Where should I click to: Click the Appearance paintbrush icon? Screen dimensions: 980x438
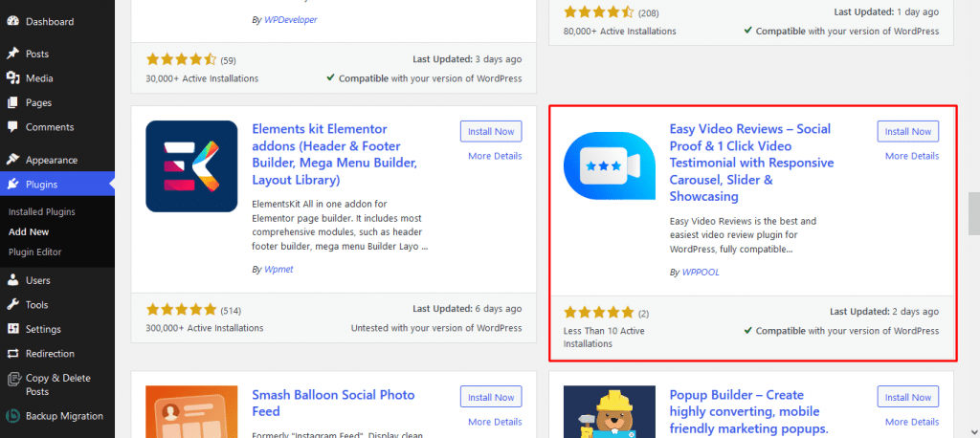pyautogui.click(x=12, y=160)
